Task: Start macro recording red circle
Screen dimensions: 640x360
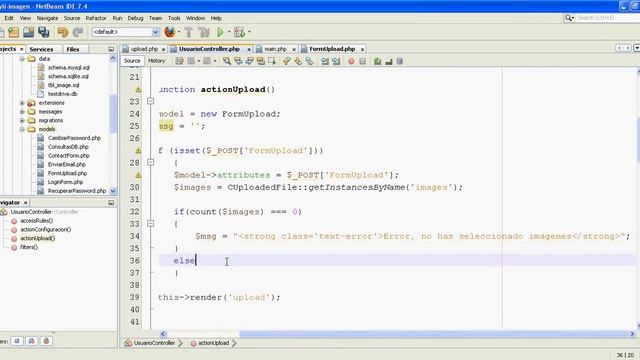Action: point(351,61)
